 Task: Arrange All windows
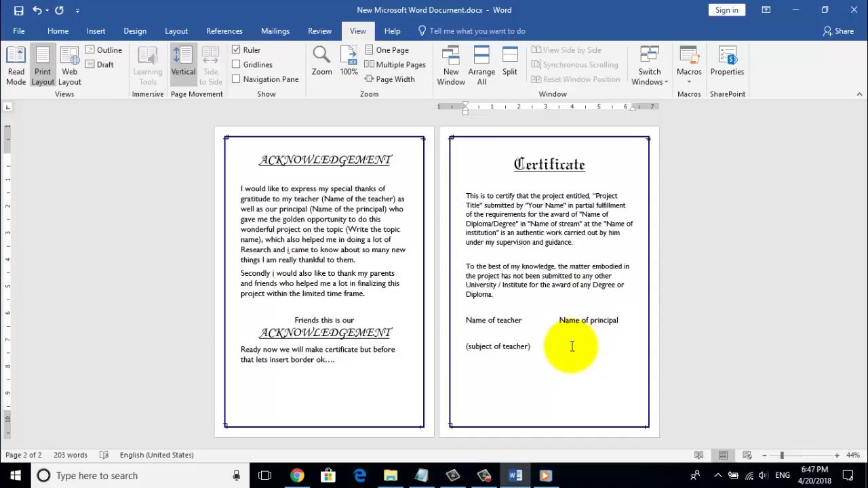point(481,66)
